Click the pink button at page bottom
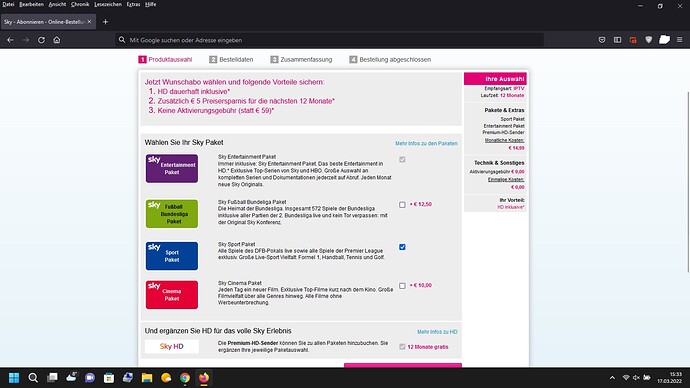 click(403, 365)
